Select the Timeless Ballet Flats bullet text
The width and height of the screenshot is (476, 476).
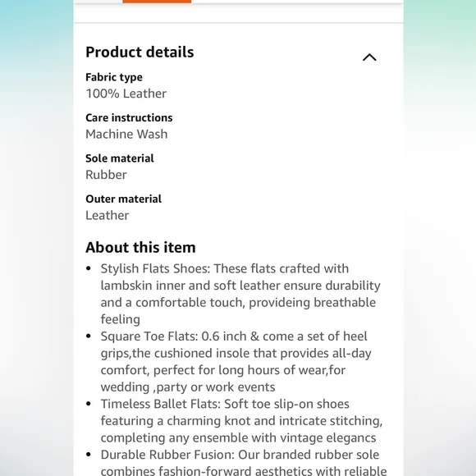click(x=241, y=421)
